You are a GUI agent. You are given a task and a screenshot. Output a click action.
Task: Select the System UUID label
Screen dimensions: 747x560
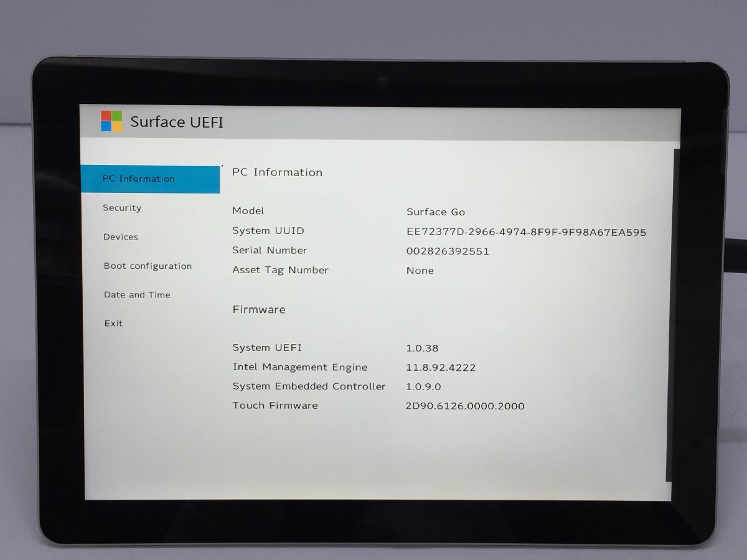[x=268, y=231]
